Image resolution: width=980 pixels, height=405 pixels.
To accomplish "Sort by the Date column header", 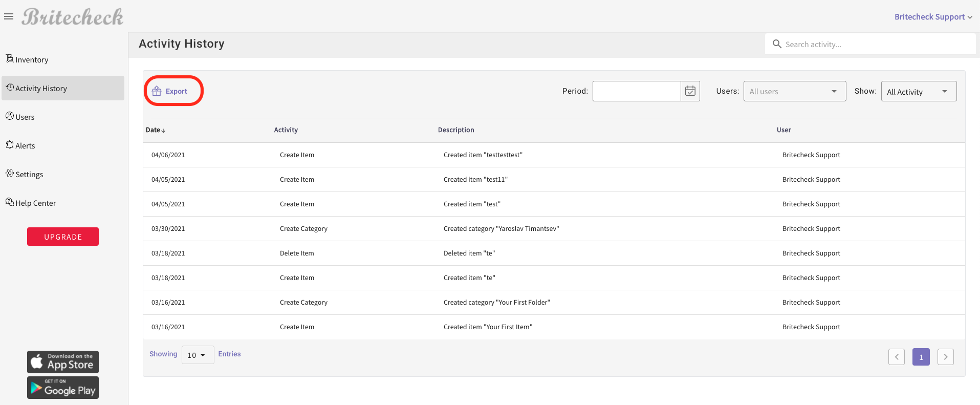I will tap(156, 130).
